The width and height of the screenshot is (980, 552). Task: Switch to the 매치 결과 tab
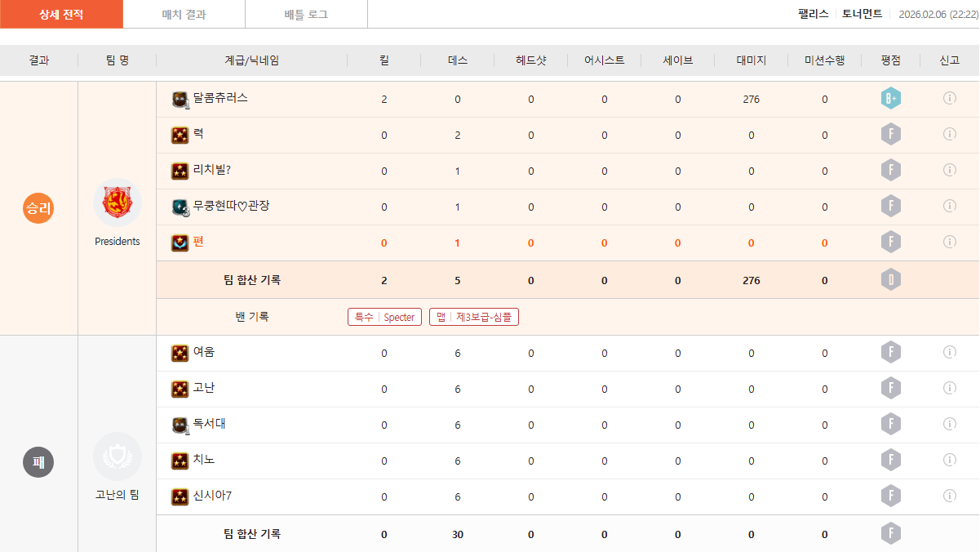184,15
